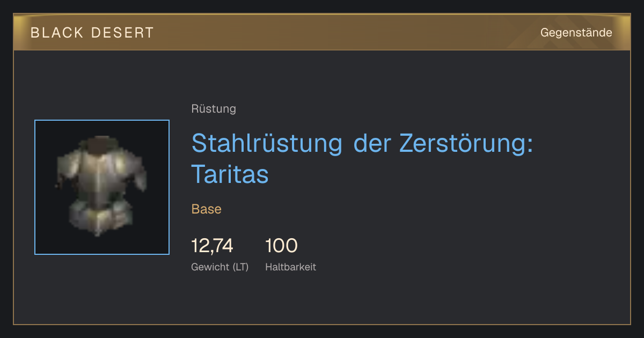Image resolution: width=644 pixels, height=338 pixels.
Task: Open the BLACK DESERT header title
Action: [x=92, y=33]
